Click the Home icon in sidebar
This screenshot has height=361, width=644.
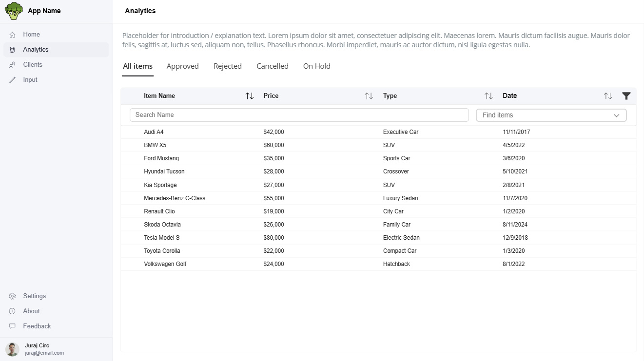coord(12,35)
